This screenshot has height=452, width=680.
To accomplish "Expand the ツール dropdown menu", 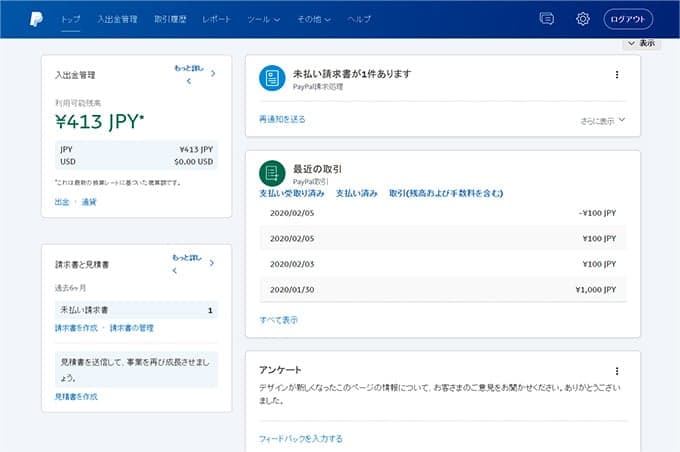I will [263, 19].
